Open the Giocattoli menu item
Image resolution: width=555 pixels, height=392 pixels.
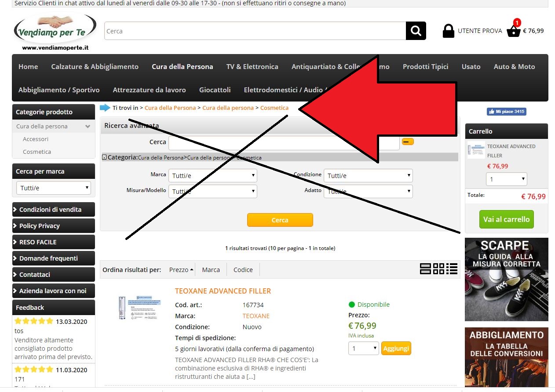tap(215, 90)
